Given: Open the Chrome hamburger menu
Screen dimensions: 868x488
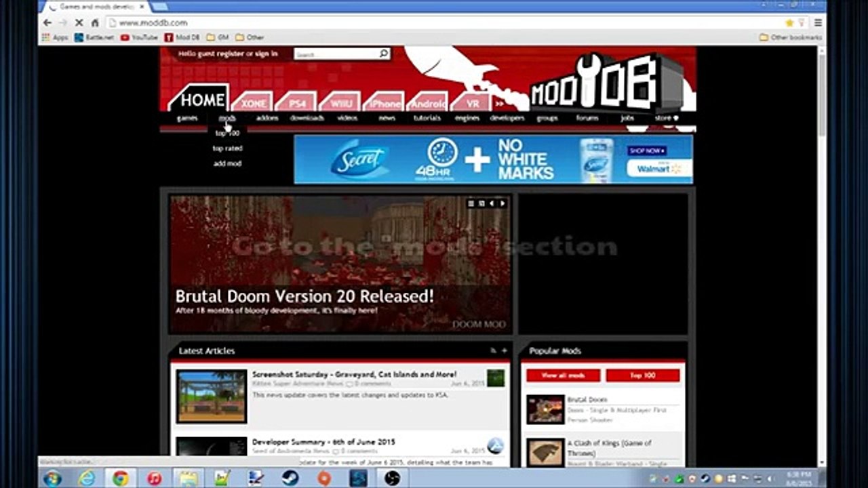Looking at the screenshot, I should point(818,22).
